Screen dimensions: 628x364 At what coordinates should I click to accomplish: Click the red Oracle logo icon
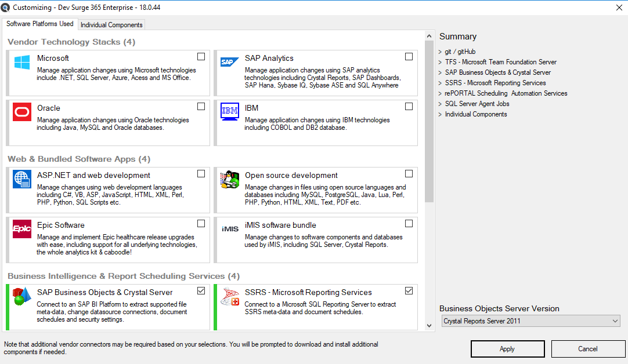pyautogui.click(x=21, y=112)
